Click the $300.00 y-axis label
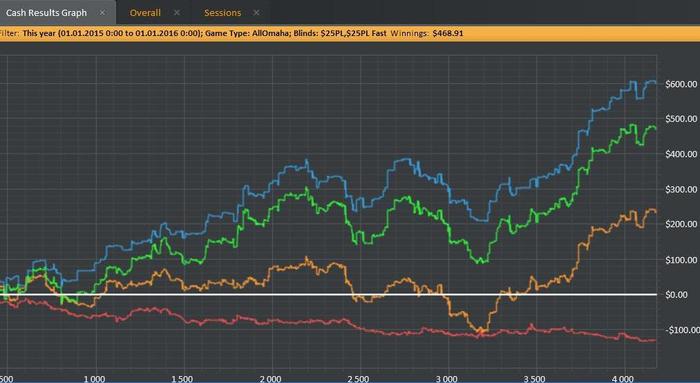This screenshot has width=700, height=383. pyautogui.click(x=681, y=190)
